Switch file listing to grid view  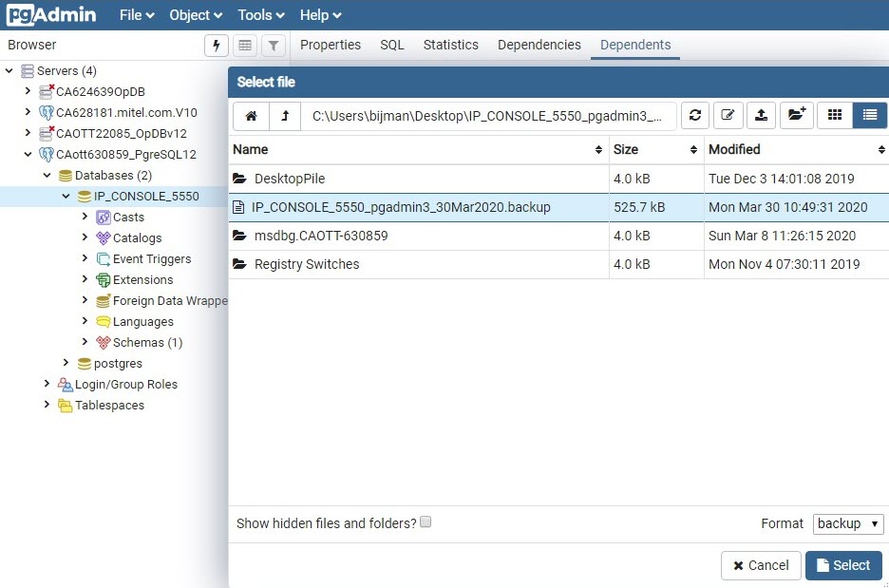click(x=834, y=114)
